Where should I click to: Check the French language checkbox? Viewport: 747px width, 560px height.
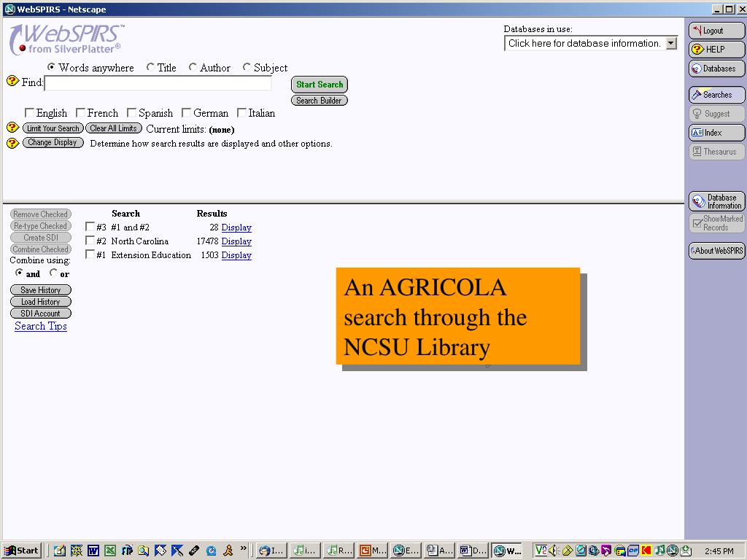pos(80,112)
